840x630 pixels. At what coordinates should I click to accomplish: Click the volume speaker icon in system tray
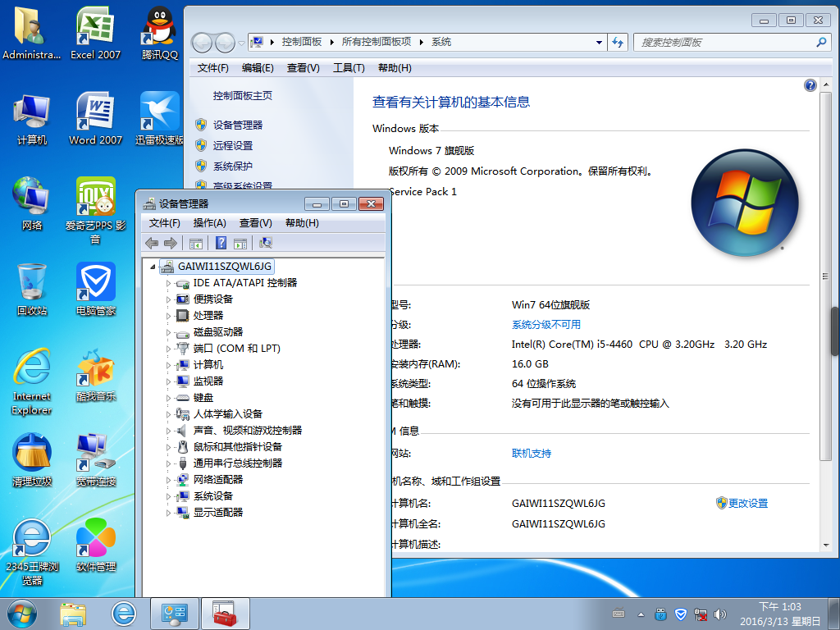[x=720, y=614]
